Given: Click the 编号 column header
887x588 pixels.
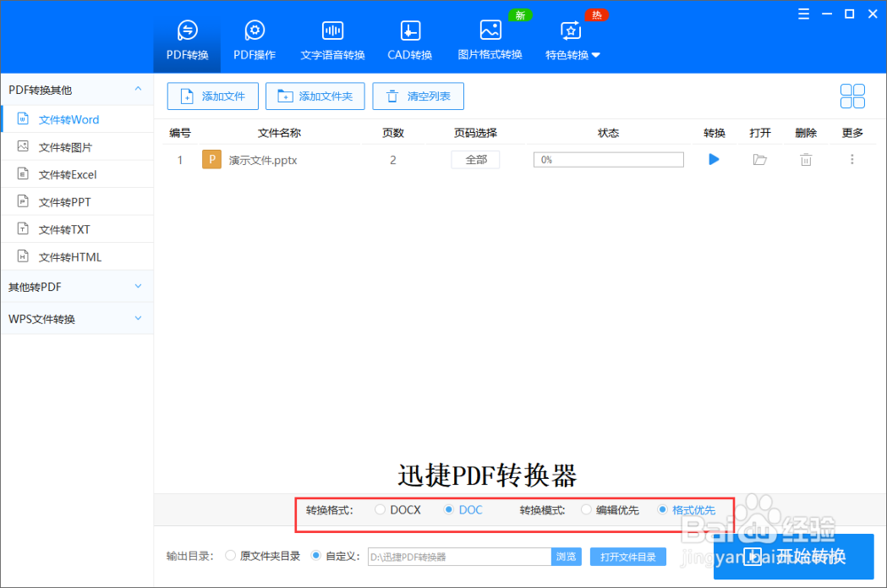Looking at the screenshot, I should (x=180, y=133).
